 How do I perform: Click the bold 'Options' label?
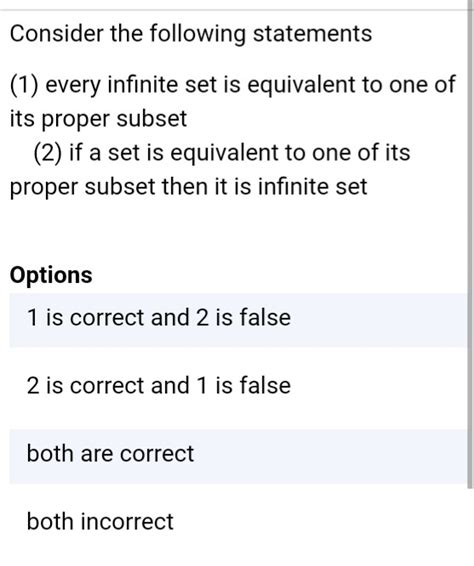click(51, 276)
